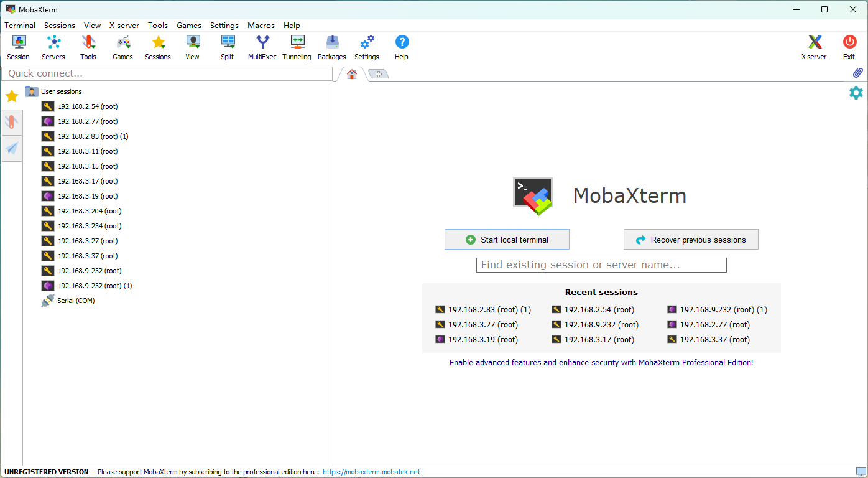Select 192.168.2.54 (root) in session tree

pos(88,106)
